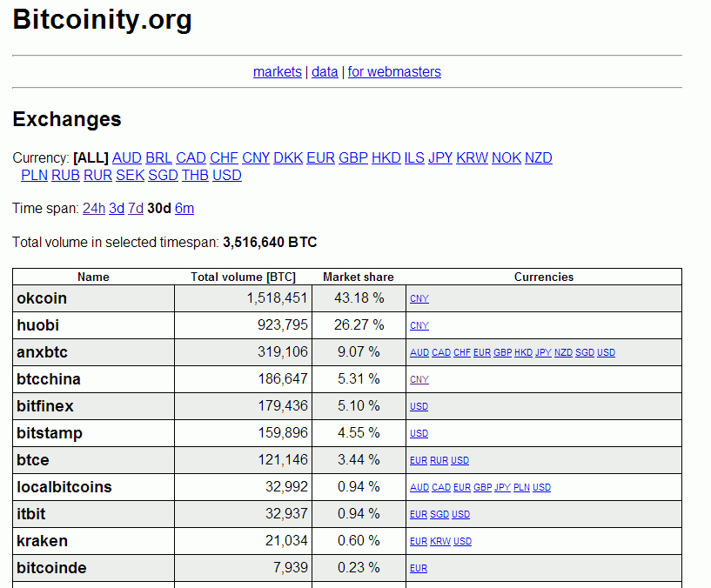Screen dimensions: 711x588
Task: Switch time span to 3d
Action: (117, 208)
